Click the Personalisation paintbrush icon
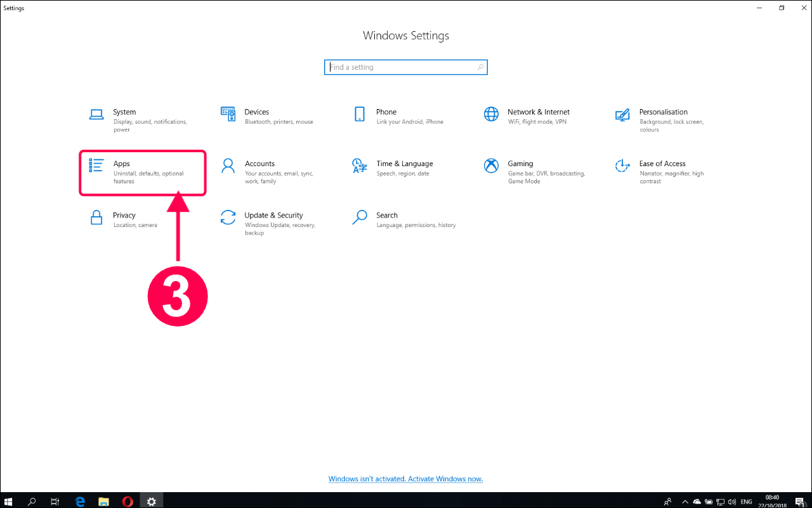 (x=622, y=115)
